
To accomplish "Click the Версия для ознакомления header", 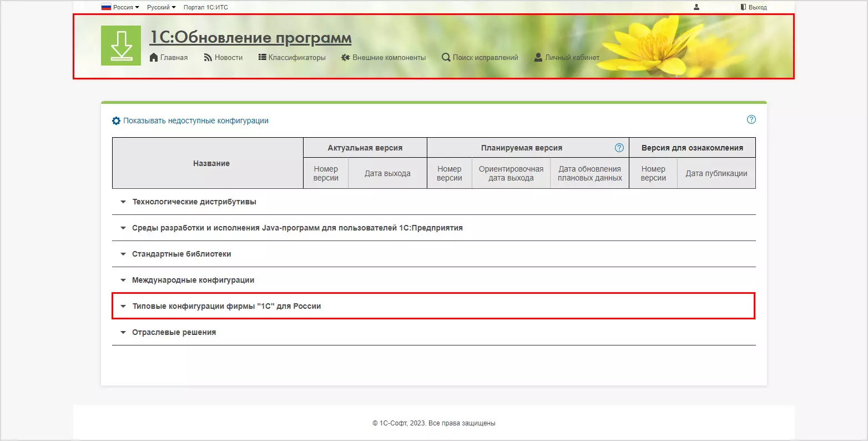I will pyautogui.click(x=692, y=148).
